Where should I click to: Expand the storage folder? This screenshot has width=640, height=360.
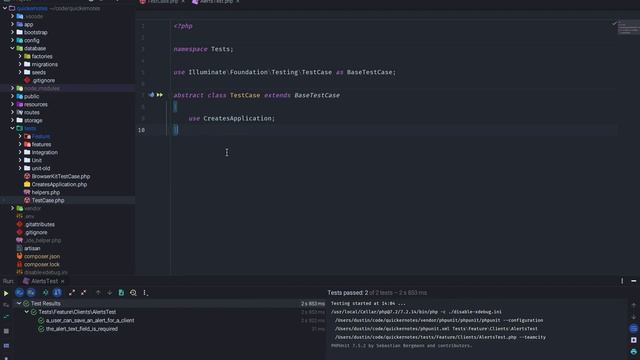tap(12, 120)
